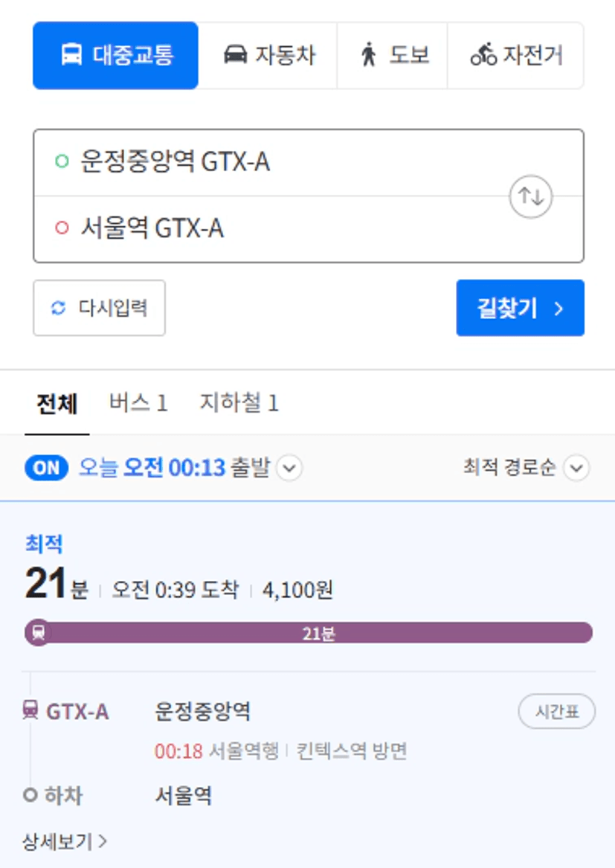This screenshot has height=868, width=615.
Task: Switch to the 버스 1 tab
Action: point(138,403)
